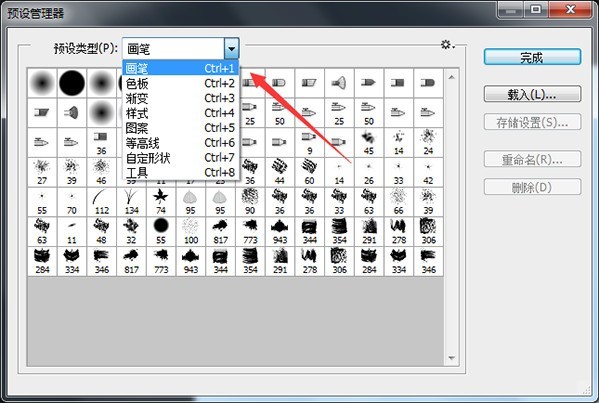Image resolution: width=599 pixels, height=403 pixels.
Task: Open the 载入(L)... load dialog
Action: click(532, 94)
